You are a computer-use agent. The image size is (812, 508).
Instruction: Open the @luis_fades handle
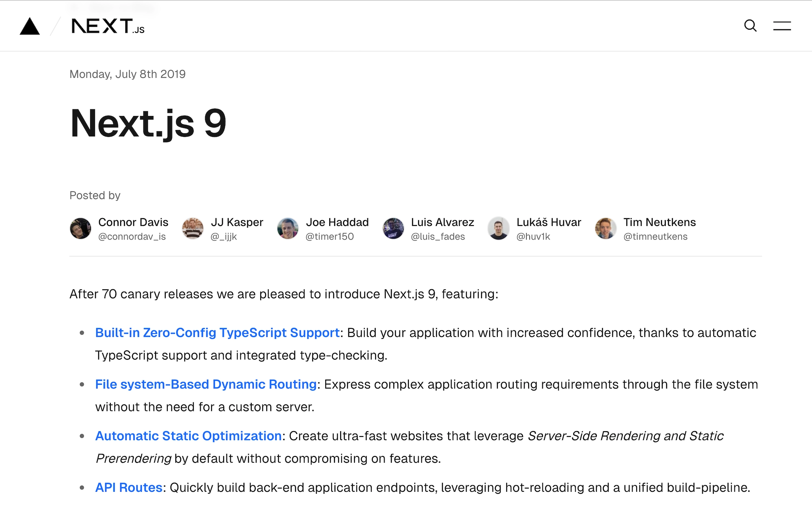pyautogui.click(x=438, y=237)
